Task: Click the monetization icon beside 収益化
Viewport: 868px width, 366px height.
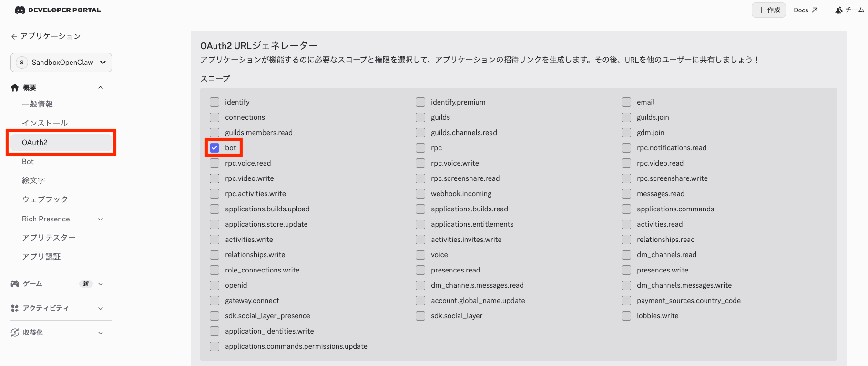Action: [15, 333]
